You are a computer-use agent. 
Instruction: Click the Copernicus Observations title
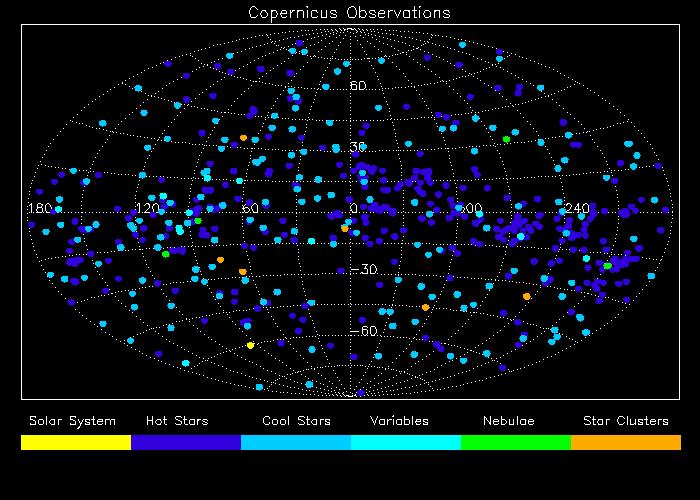pos(350,12)
